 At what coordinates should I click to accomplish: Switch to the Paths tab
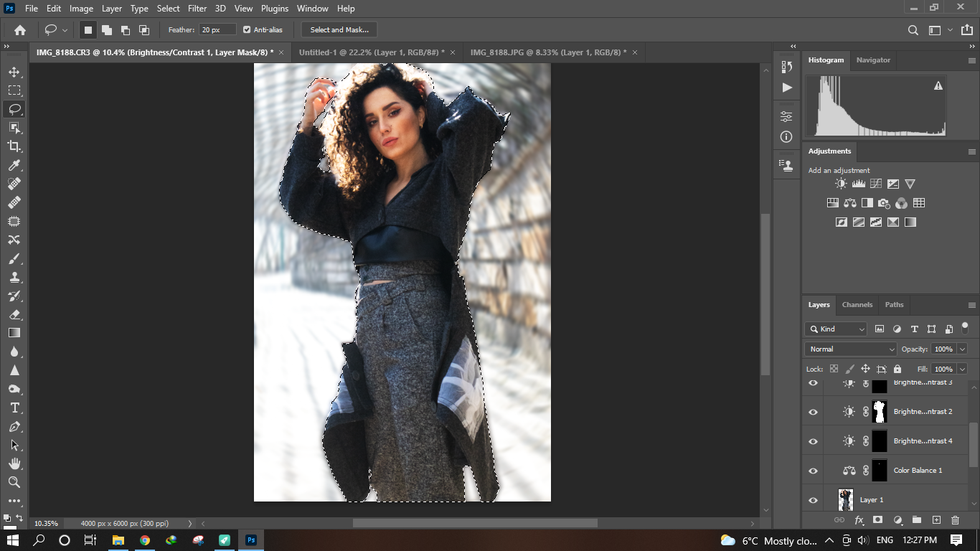pos(894,305)
